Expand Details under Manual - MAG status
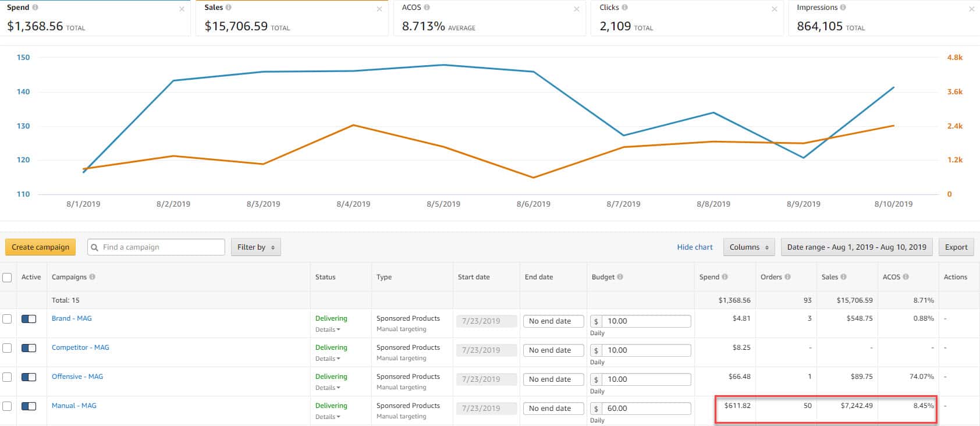 328,417
